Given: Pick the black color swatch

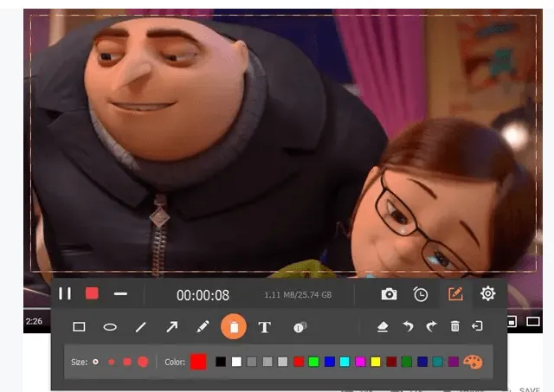Looking at the screenshot, I should 221,362.
